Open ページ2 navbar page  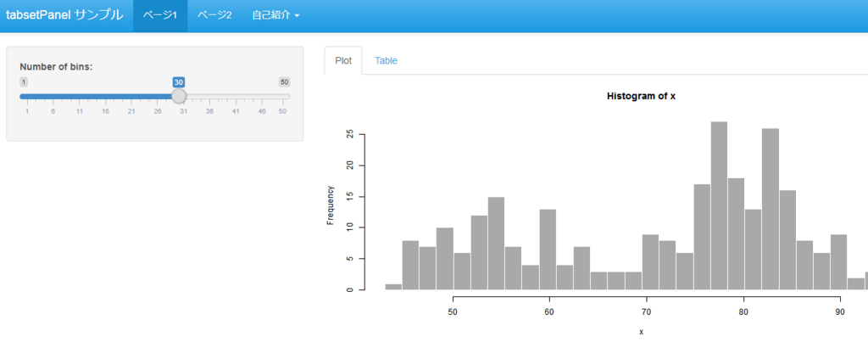coord(214,15)
